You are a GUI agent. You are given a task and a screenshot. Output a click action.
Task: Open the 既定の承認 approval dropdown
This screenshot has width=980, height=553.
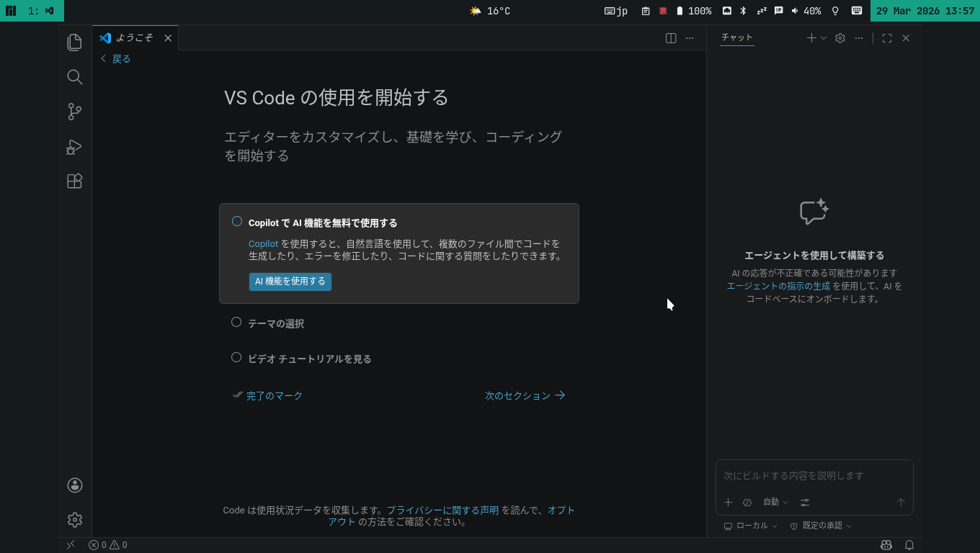[x=821, y=526]
